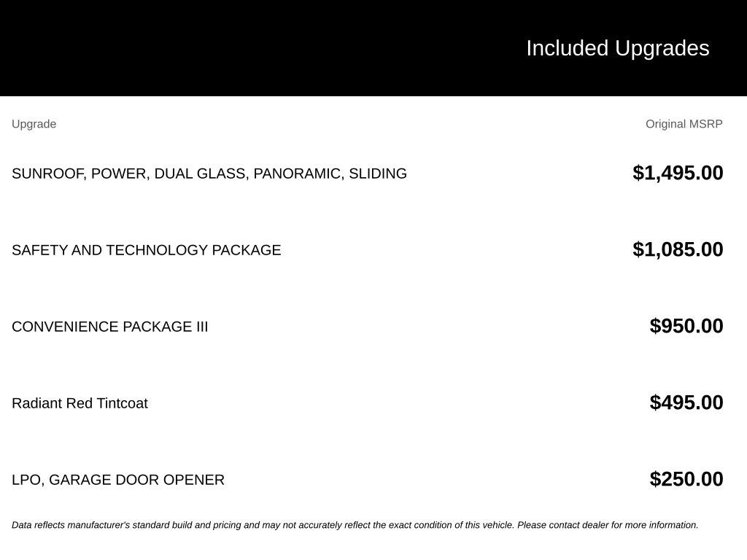Click the data disclaimer footnote text

355,525
